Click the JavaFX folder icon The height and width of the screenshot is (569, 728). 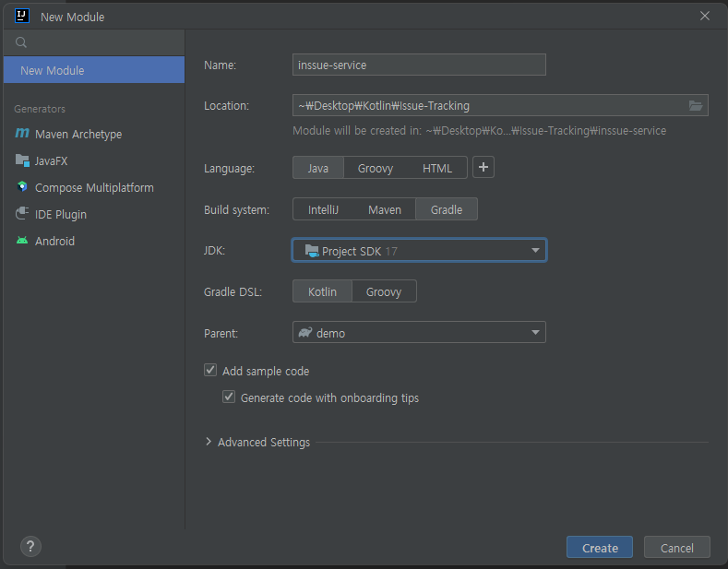[22, 160]
